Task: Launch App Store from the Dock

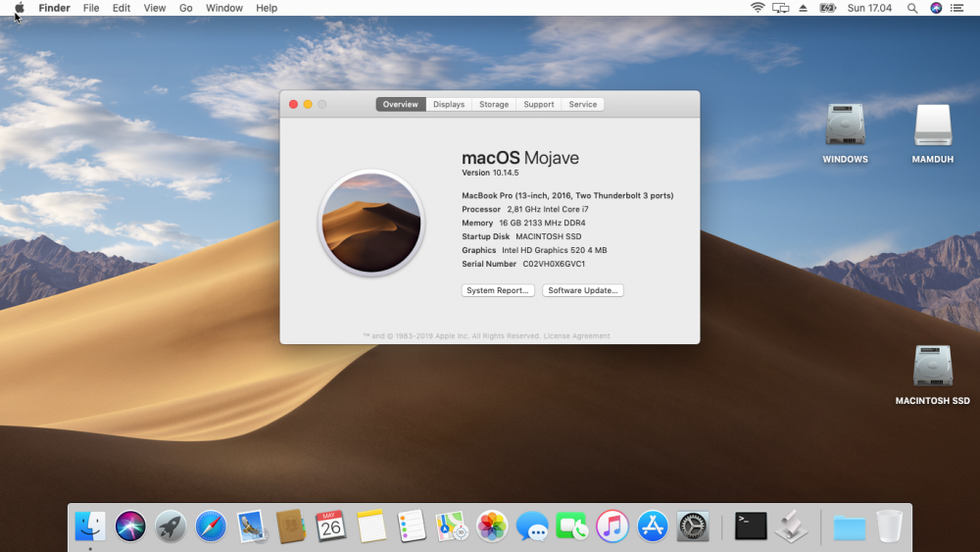Action: [653, 527]
